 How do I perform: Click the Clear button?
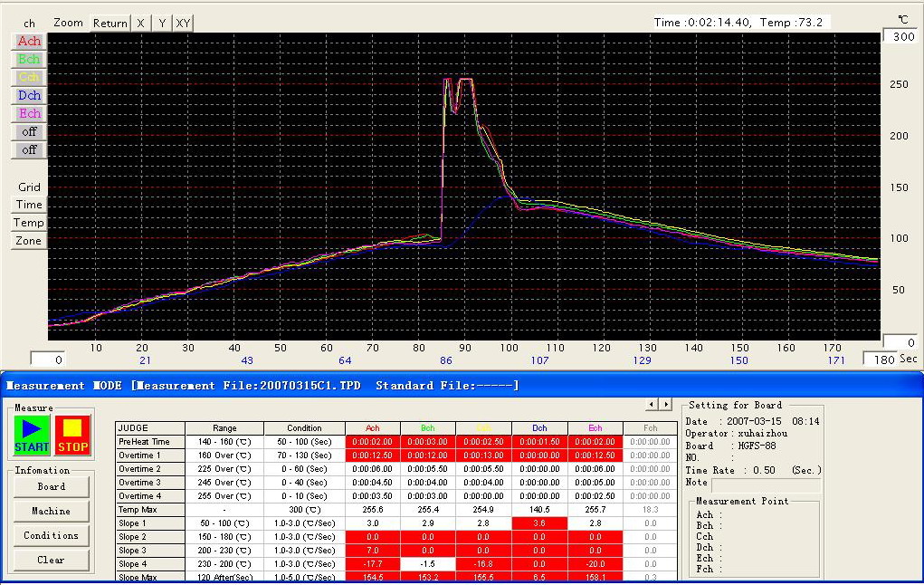click(x=52, y=560)
